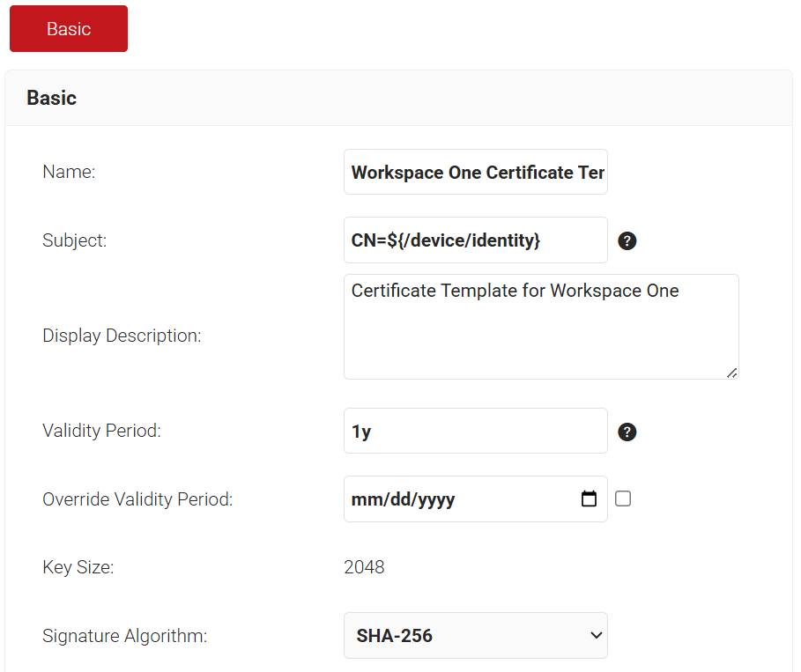Click the "Display Description:" label
The width and height of the screenshot is (801, 672).
coord(122,336)
